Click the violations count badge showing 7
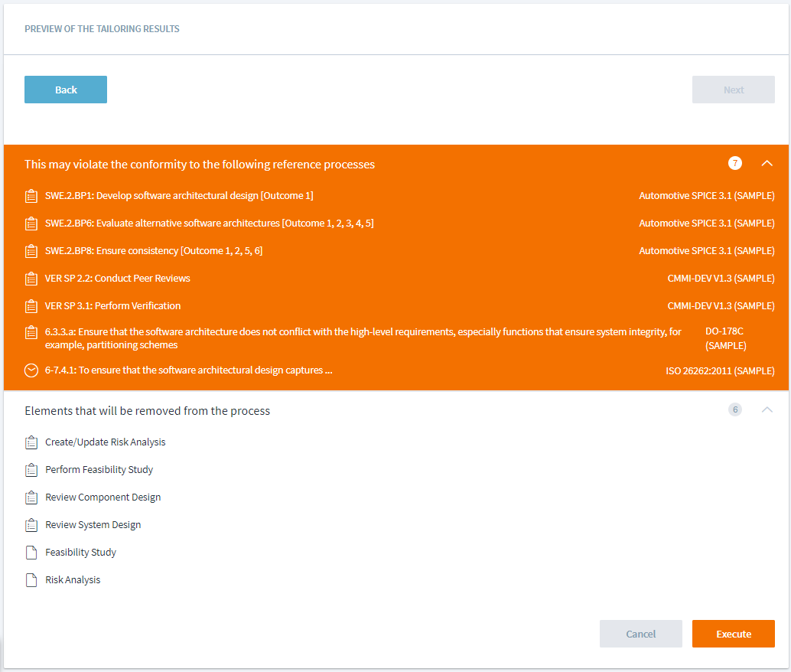Image resolution: width=791 pixels, height=672 pixels. (x=734, y=163)
